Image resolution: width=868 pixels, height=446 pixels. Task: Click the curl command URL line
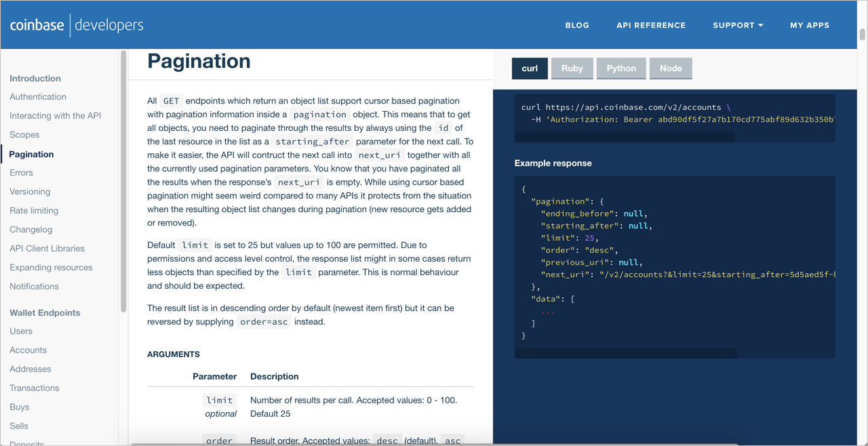626,107
